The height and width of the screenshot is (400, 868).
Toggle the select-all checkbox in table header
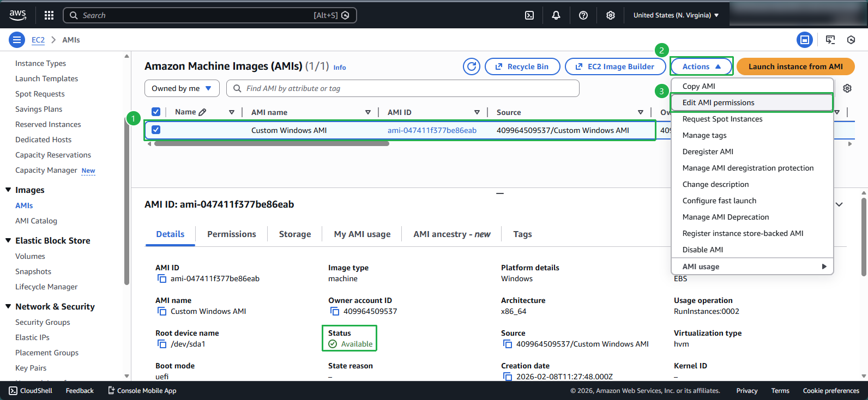click(x=156, y=112)
